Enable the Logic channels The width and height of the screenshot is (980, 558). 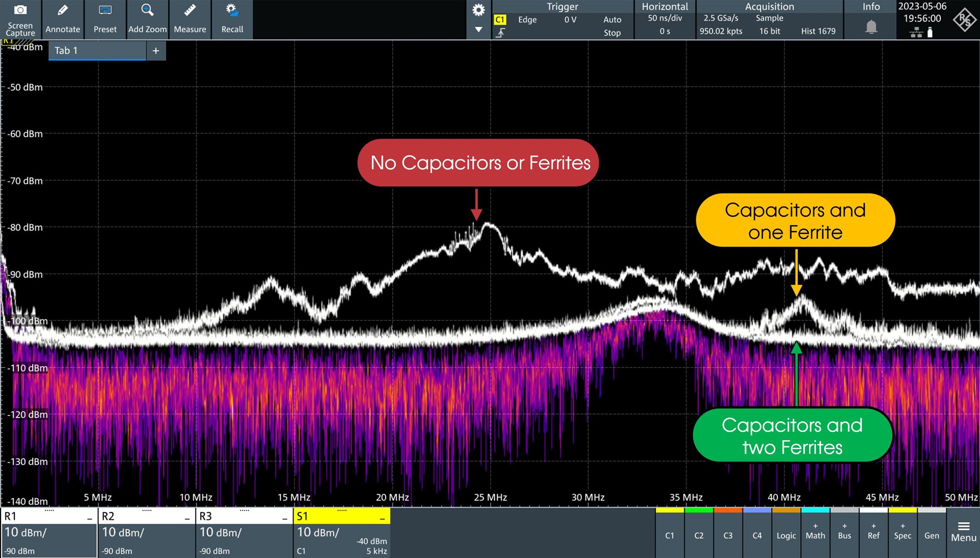tap(786, 534)
